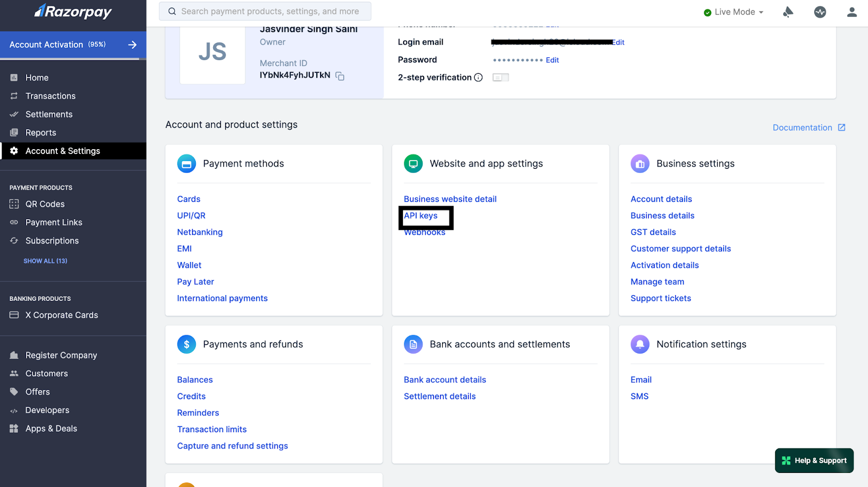Click the Notification settings bell icon
The image size is (868, 487).
[640, 344]
